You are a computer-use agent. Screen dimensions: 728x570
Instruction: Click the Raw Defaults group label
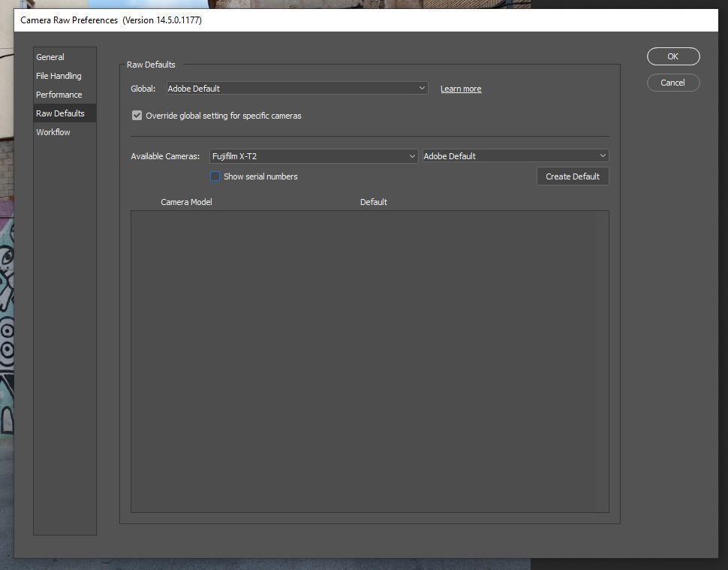[151, 65]
